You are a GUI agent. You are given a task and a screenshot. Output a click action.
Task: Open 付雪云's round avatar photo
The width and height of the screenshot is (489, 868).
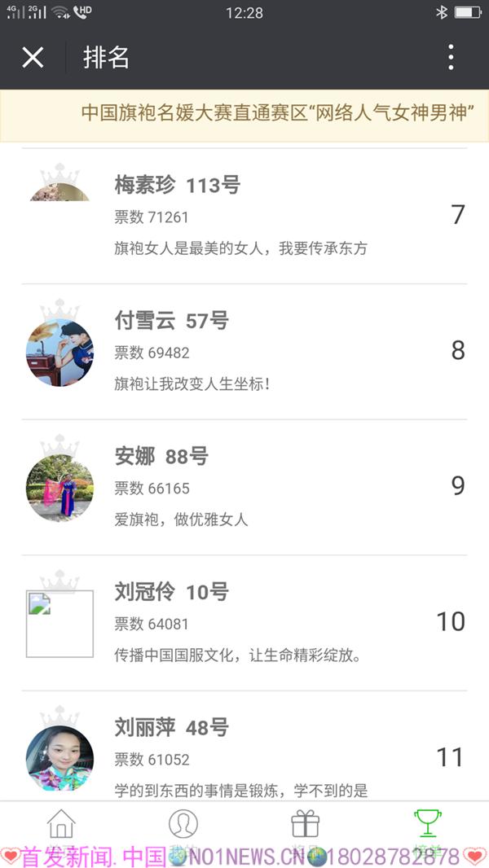click(x=59, y=353)
